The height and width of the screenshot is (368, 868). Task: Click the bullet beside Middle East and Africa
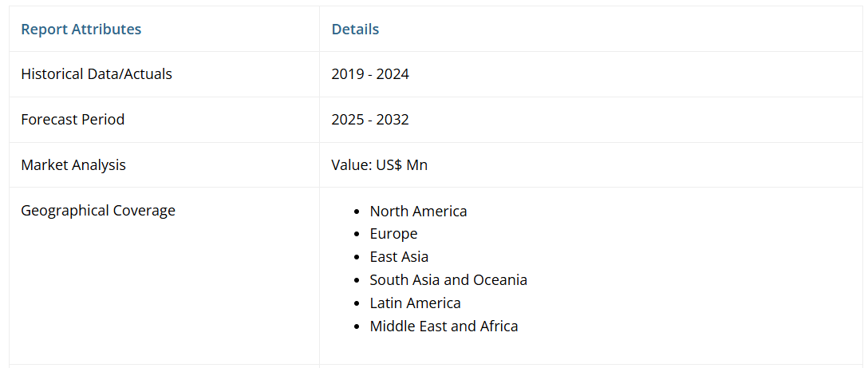tap(357, 327)
